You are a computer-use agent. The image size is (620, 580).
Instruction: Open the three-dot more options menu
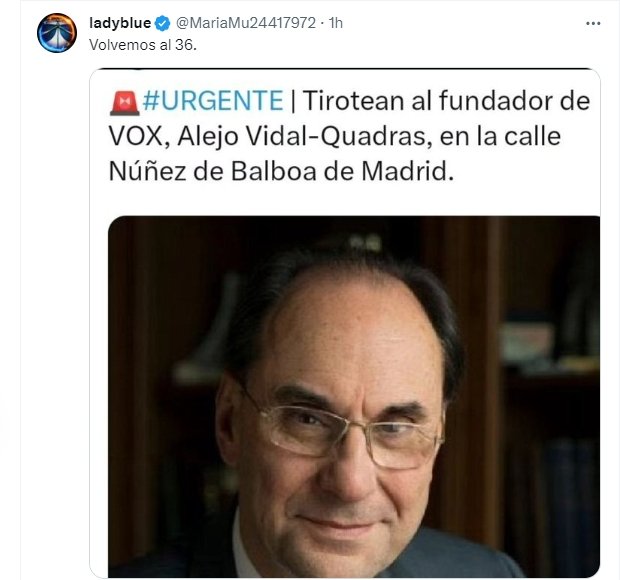point(593,24)
